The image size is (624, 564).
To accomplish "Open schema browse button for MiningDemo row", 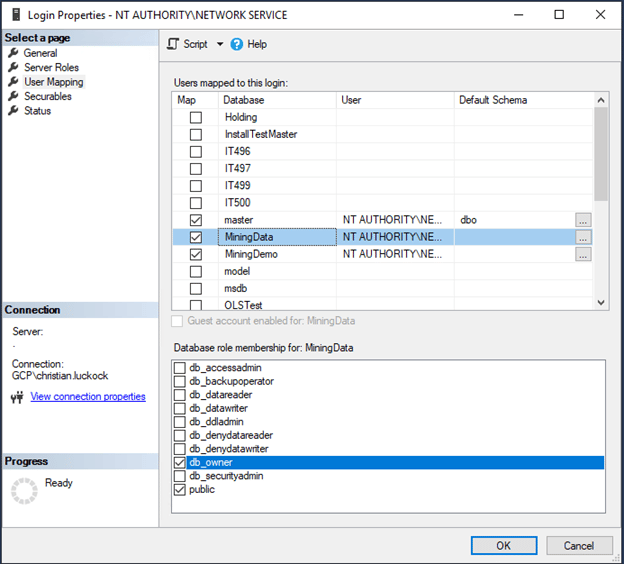I will point(584,255).
